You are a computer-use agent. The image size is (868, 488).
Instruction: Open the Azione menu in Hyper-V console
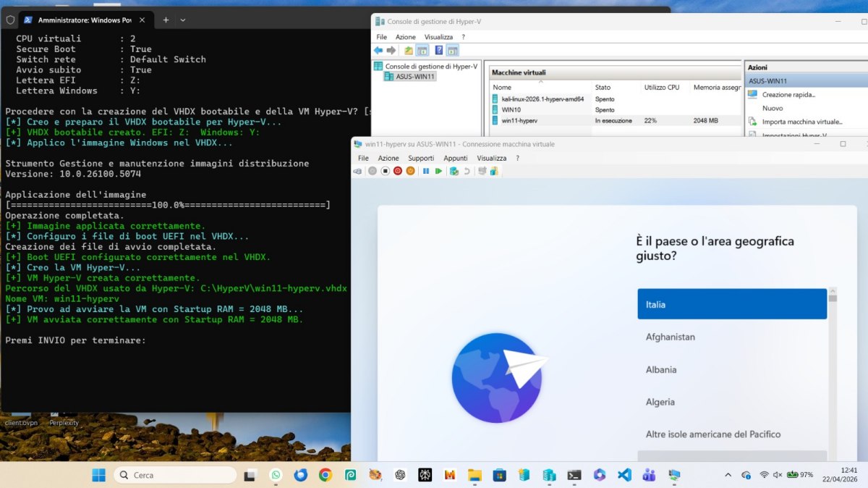click(x=406, y=36)
